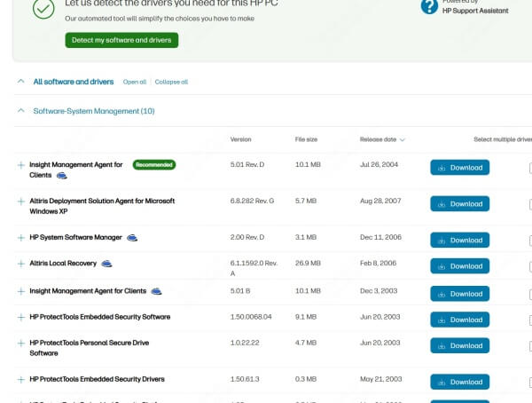Select checkbox for Insight Management Agent 5.01 B

click(530, 295)
